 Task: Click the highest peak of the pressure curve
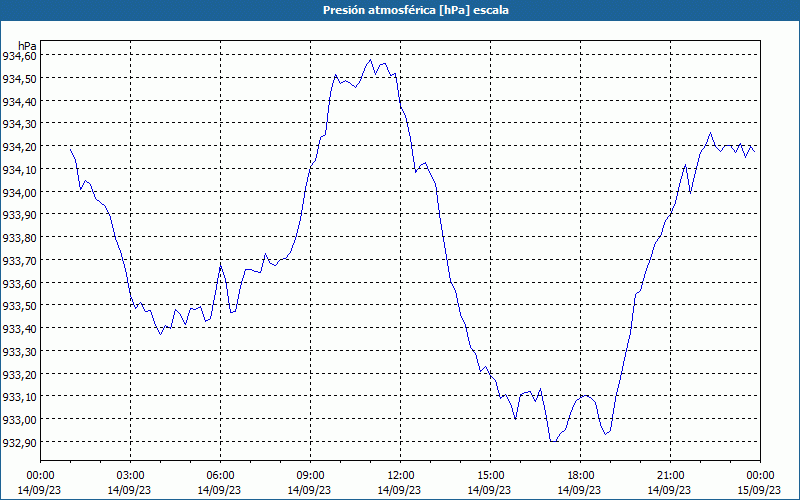click(370, 59)
